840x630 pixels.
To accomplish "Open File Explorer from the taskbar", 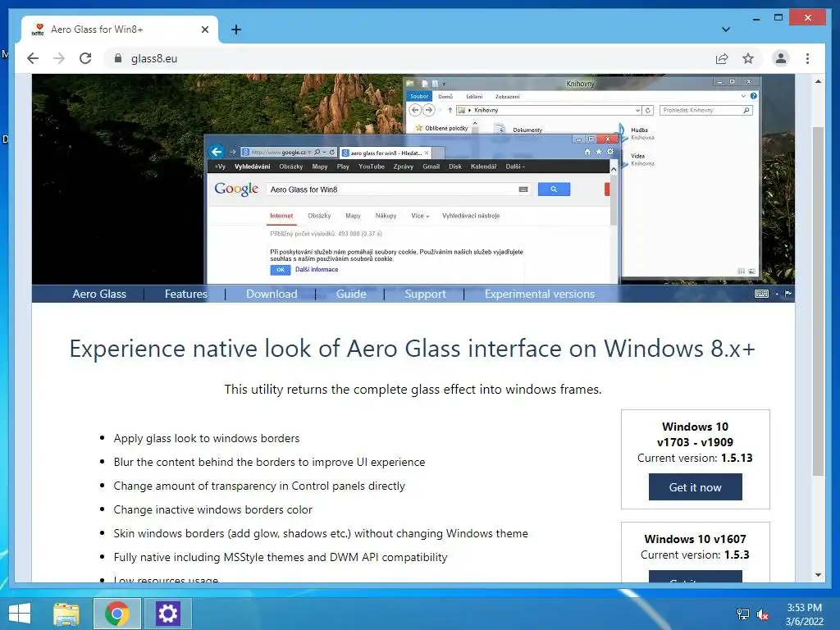I will point(66,614).
